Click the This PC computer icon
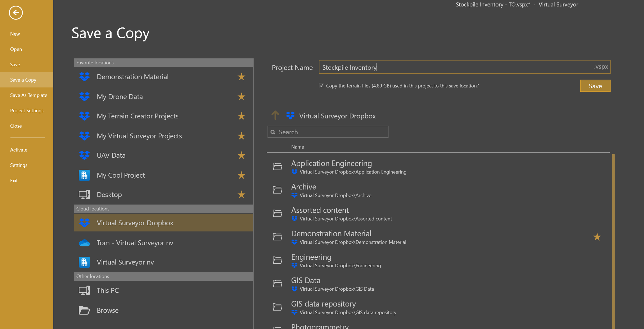The width and height of the screenshot is (644, 329). coord(84,290)
